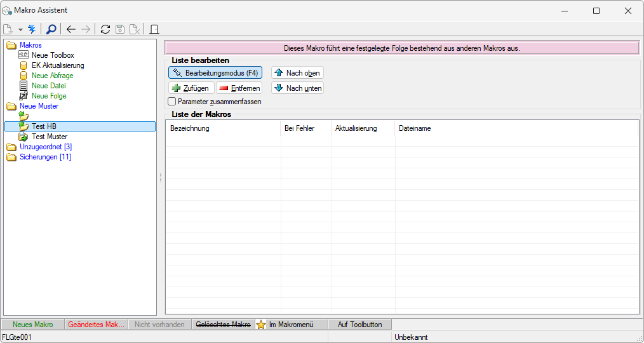Click the back arrow in toolbar

click(71, 29)
